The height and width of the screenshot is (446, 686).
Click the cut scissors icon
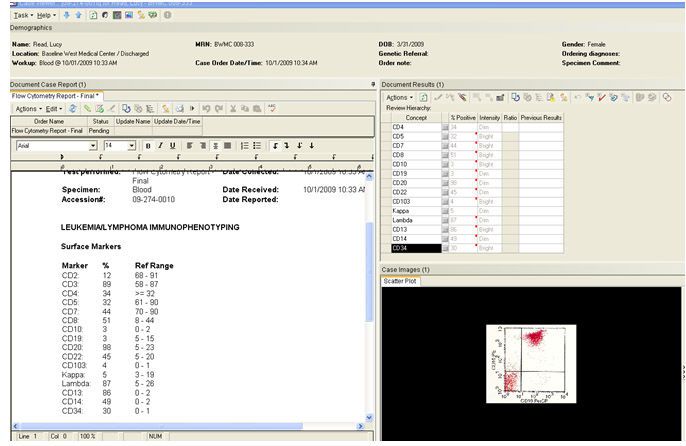click(232, 108)
